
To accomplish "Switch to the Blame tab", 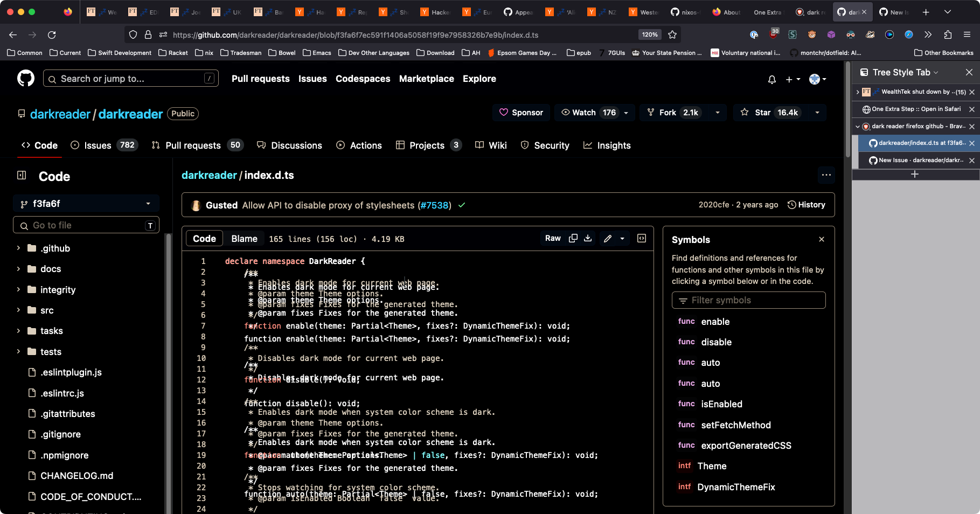I will click(x=244, y=238).
